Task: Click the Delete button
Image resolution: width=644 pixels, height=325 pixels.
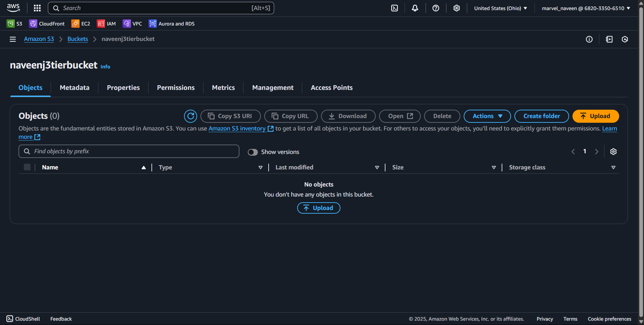Action: [x=442, y=116]
